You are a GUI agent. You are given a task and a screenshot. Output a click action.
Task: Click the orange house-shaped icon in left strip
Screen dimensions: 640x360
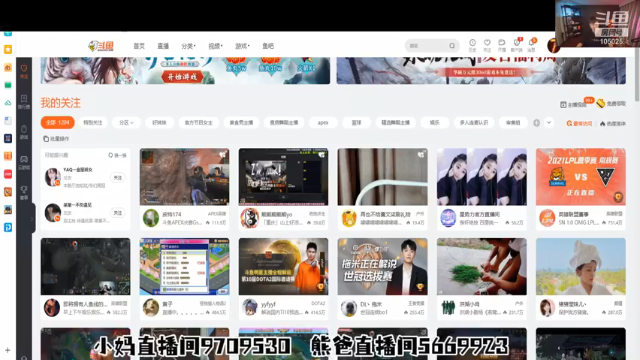click(8, 67)
